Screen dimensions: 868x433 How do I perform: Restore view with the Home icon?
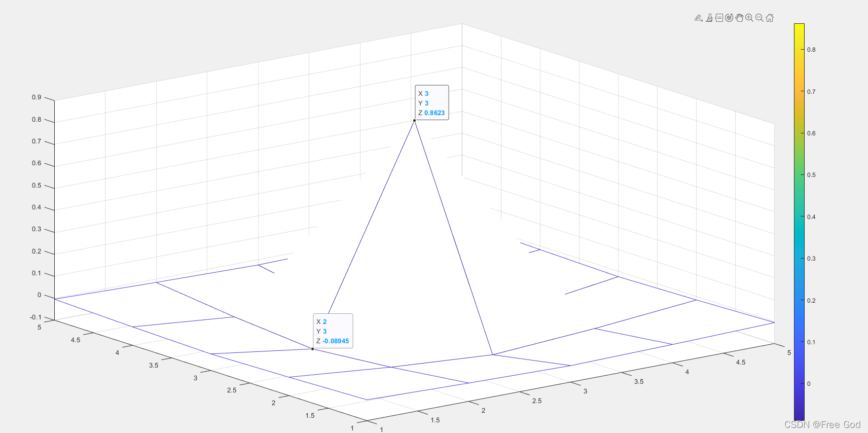(770, 18)
